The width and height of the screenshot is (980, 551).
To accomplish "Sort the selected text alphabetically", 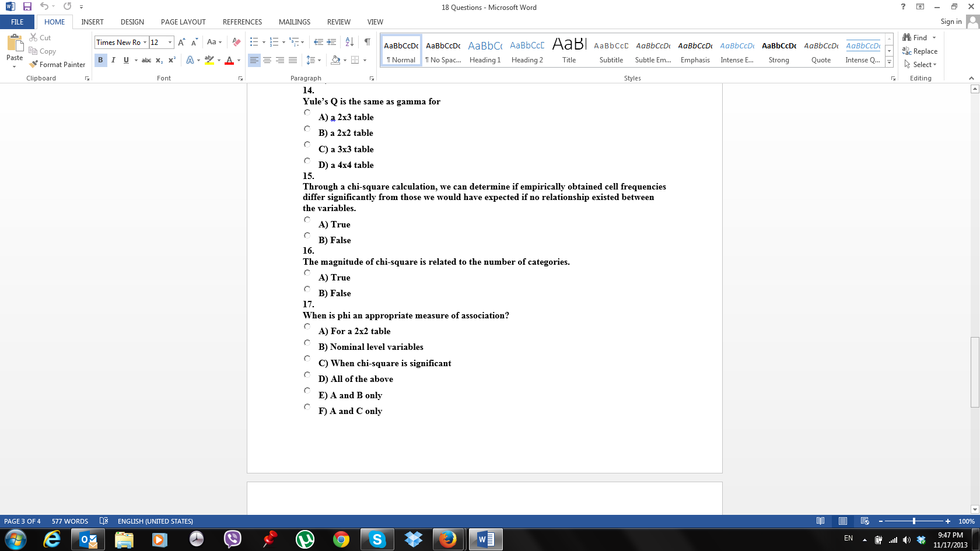I will click(349, 42).
